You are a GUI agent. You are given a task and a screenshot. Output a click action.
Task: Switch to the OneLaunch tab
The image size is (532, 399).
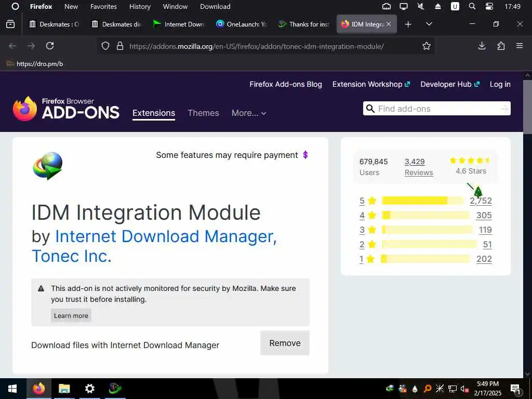click(x=242, y=24)
